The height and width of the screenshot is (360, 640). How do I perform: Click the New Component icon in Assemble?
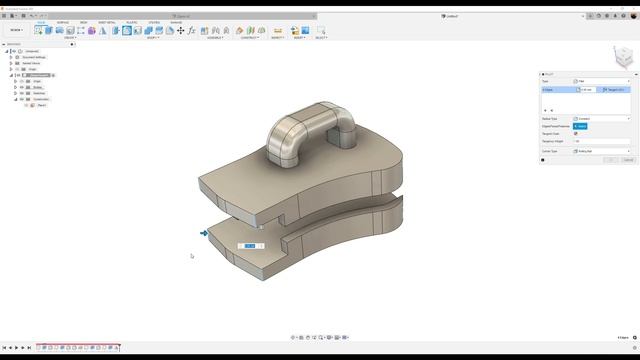click(x=204, y=30)
